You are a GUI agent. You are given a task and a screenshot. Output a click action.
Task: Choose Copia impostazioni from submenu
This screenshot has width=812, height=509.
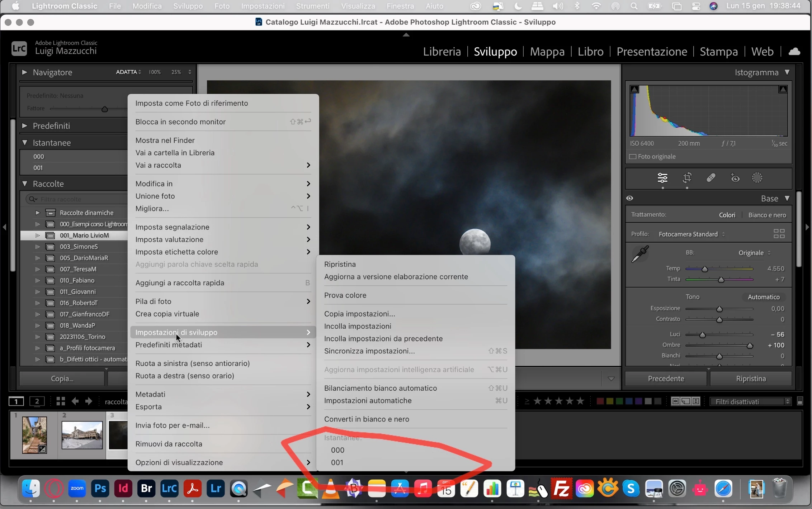coord(359,314)
